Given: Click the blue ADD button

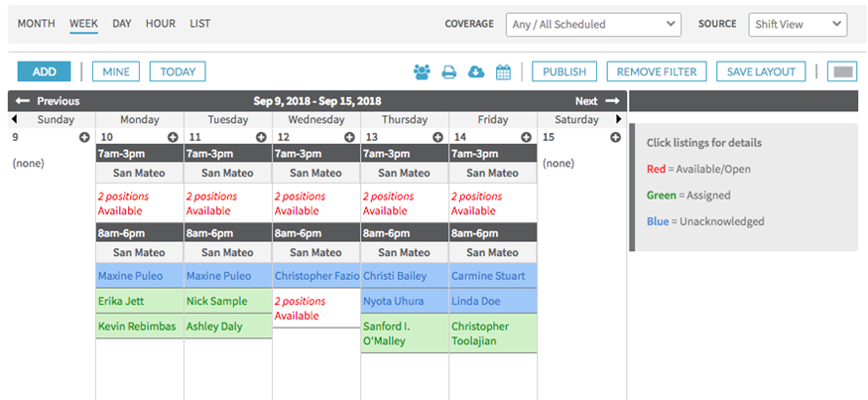Looking at the screenshot, I should click(45, 71).
